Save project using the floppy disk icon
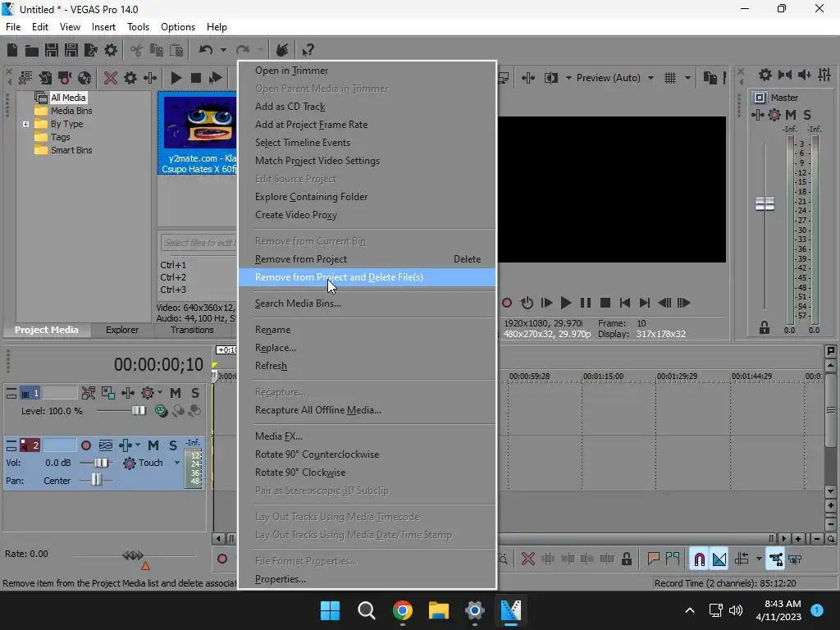840x630 pixels. point(52,50)
